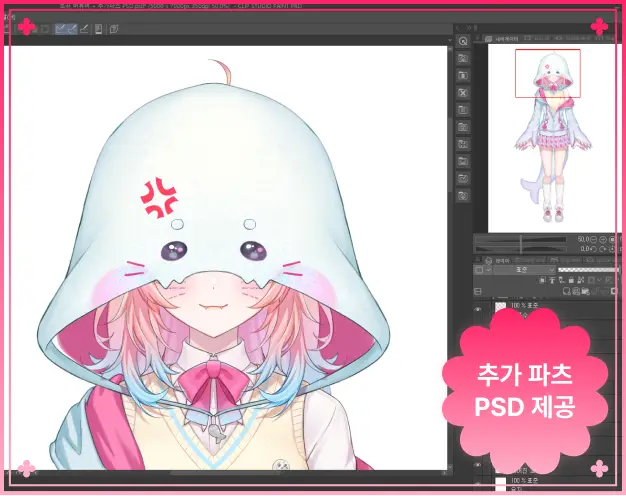Select the top layer's checkered thumbnail
The height and width of the screenshot is (496, 626).
click(x=500, y=307)
